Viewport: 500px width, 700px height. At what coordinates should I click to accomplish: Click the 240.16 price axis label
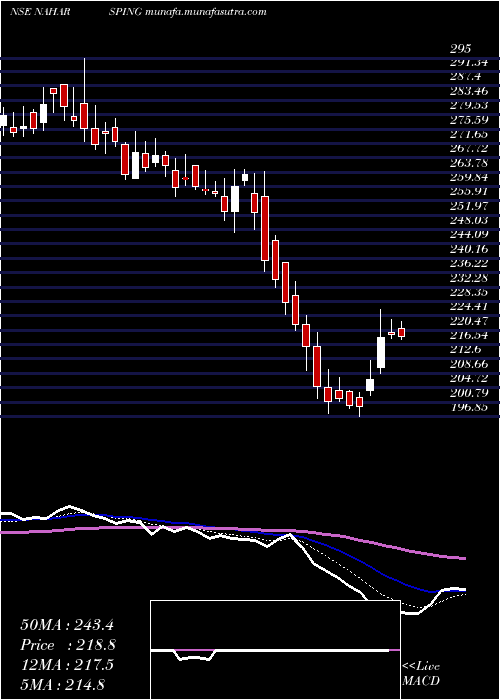click(469, 249)
